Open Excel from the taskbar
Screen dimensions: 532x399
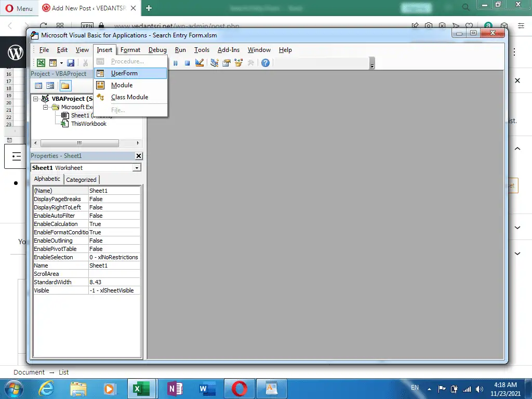click(141, 389)
